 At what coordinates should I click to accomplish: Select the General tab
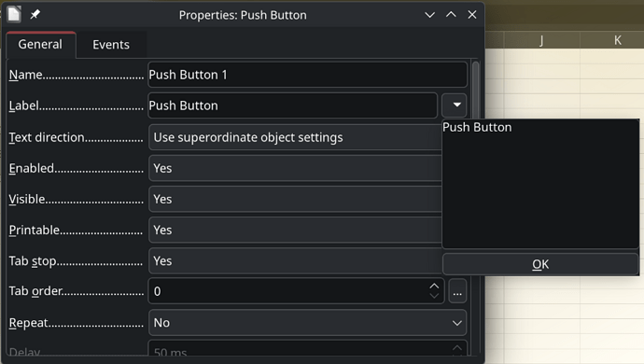[x=40, y=45]
